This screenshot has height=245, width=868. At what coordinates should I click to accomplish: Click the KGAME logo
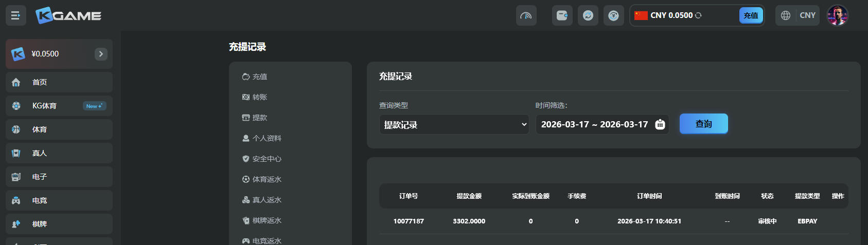tap(68, 15)
